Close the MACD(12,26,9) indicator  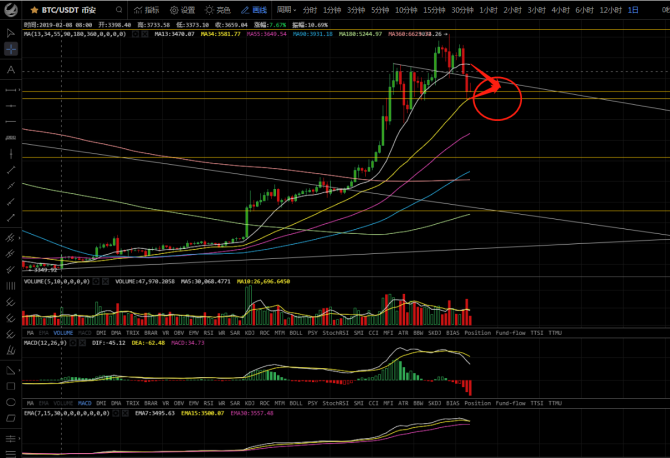click(x=82, y=343)
